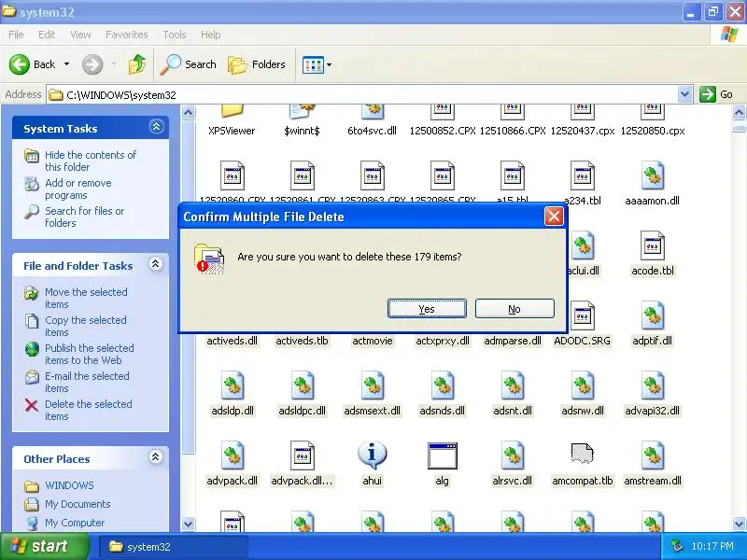This screenshot has width=747, height=560.
Task: Select the adsnds.dll file icon
Action: [x=443, y=385]
